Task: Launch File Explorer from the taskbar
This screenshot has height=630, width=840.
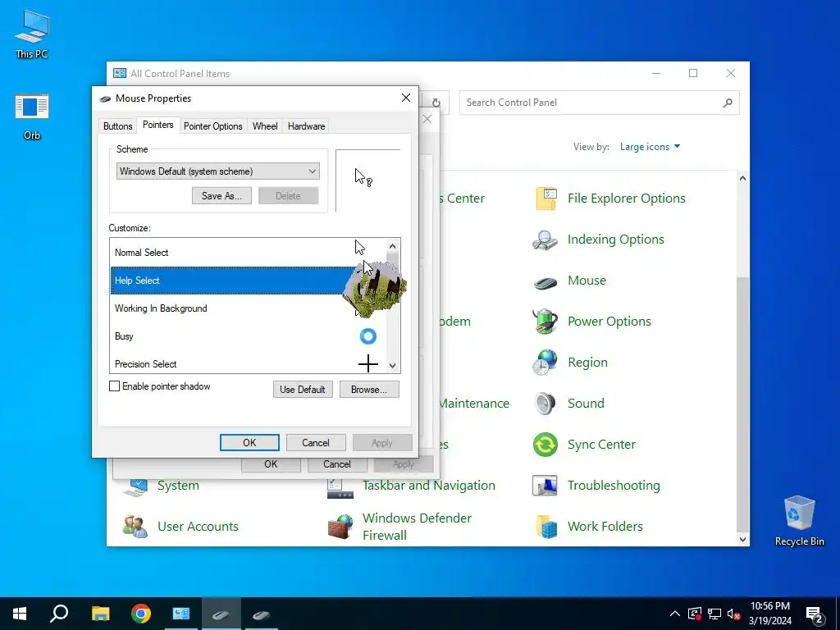Action: (100, 614)
